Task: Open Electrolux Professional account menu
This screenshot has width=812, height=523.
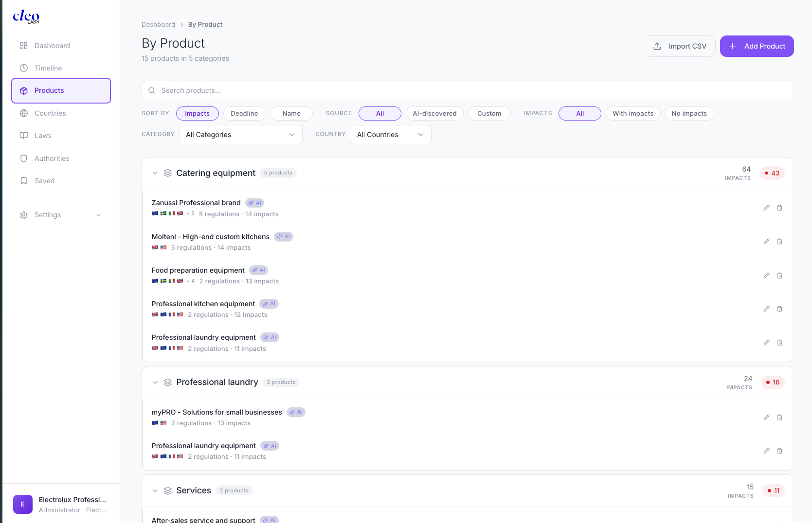Action: tap(61, 505)
